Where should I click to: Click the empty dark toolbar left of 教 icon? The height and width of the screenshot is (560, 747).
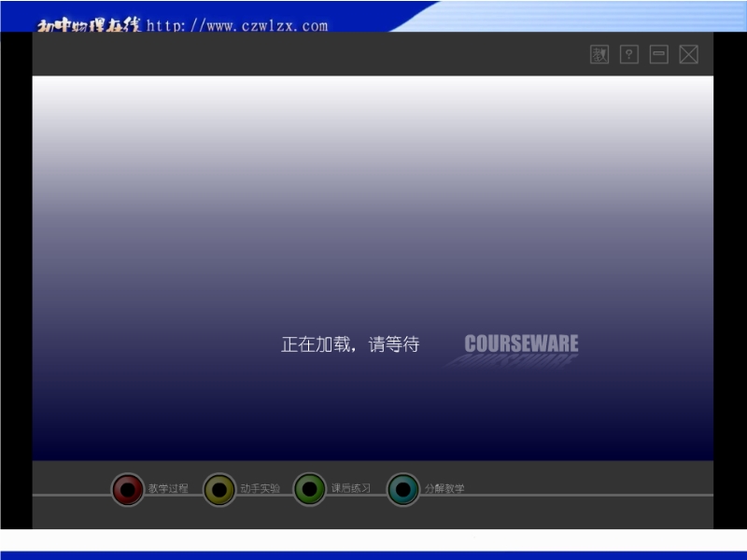tap(308, 55)
